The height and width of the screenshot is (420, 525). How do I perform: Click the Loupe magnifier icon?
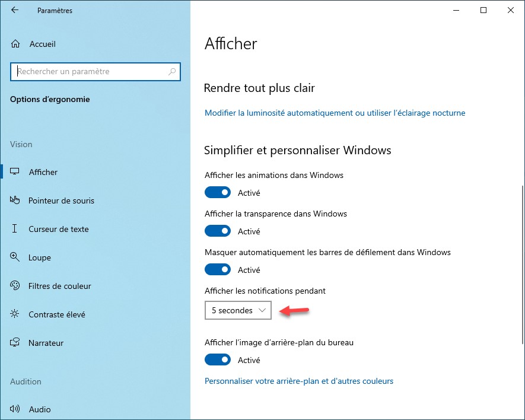point(15,257)
